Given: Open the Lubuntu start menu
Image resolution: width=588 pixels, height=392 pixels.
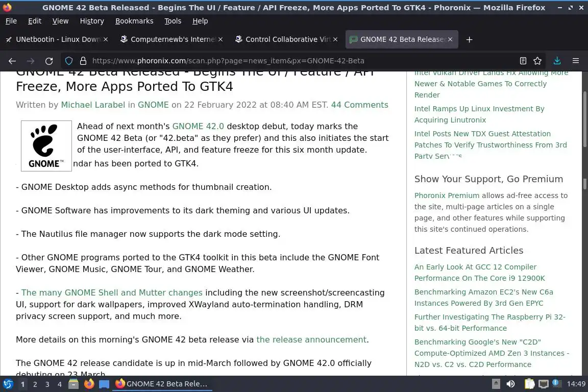Looking at the screenshot, I should point(8,384).
